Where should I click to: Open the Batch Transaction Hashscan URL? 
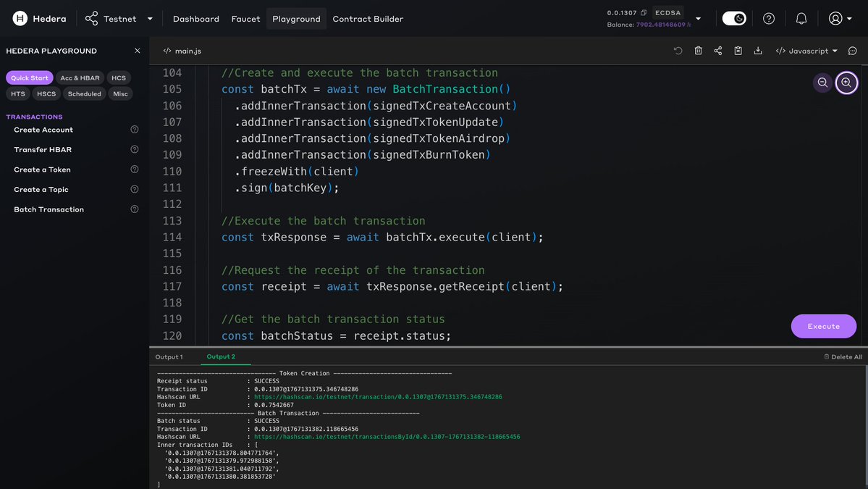387,436
